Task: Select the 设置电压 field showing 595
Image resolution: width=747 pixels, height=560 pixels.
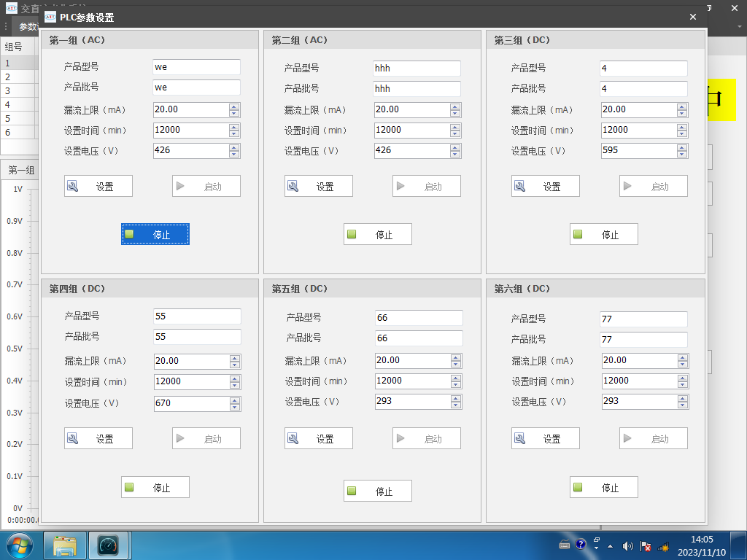Action: tap(638, 151)
